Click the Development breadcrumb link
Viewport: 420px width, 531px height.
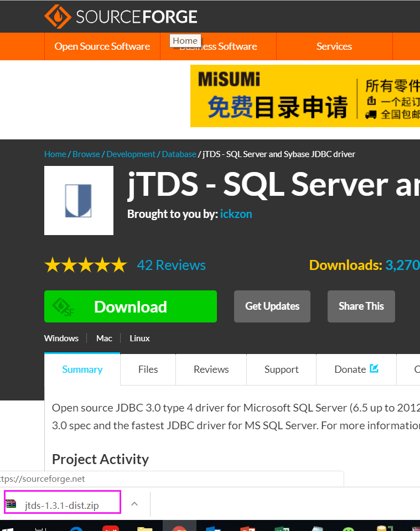coord(131,154)
